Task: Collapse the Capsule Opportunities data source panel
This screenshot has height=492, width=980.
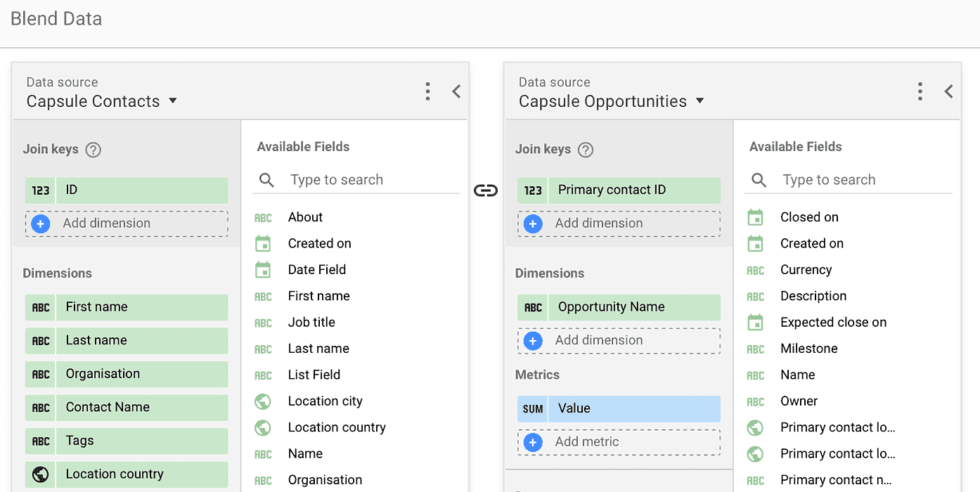Action: point(948,91)
